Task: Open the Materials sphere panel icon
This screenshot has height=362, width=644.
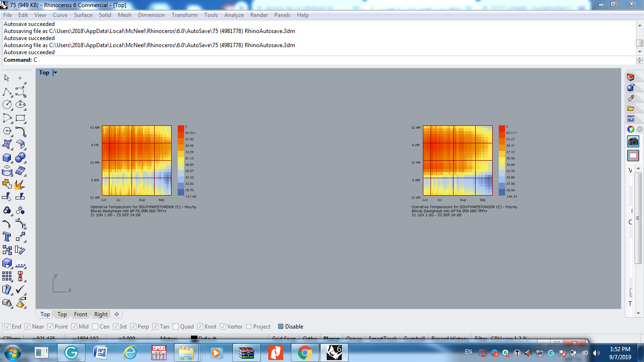Action: (631, 88)
